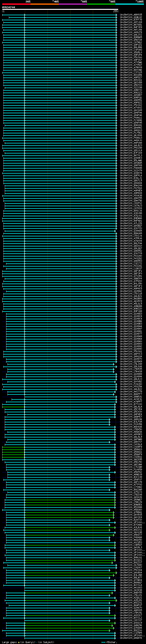Select UniRef100_B9RFQ1 label
146x644 pixels.
(131, 98)
